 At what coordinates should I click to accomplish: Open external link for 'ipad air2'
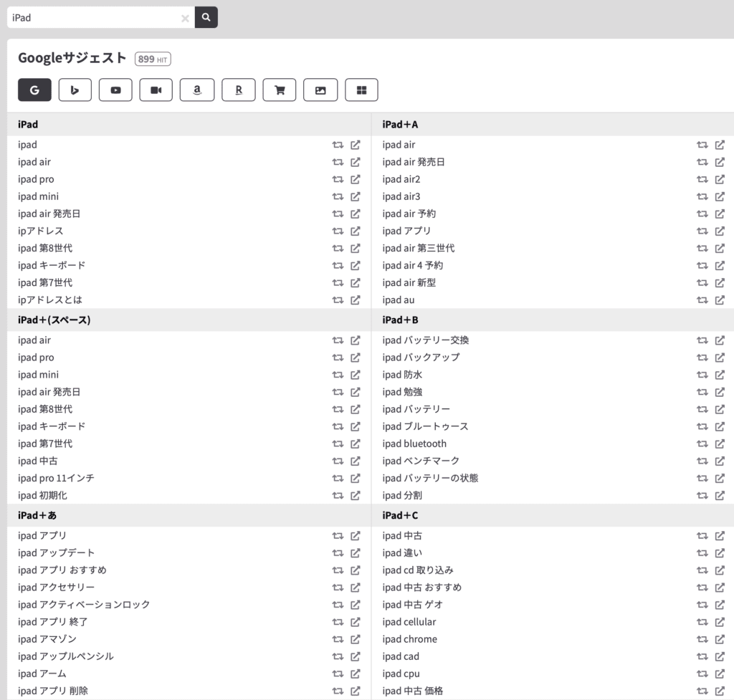tap(720, 179)
